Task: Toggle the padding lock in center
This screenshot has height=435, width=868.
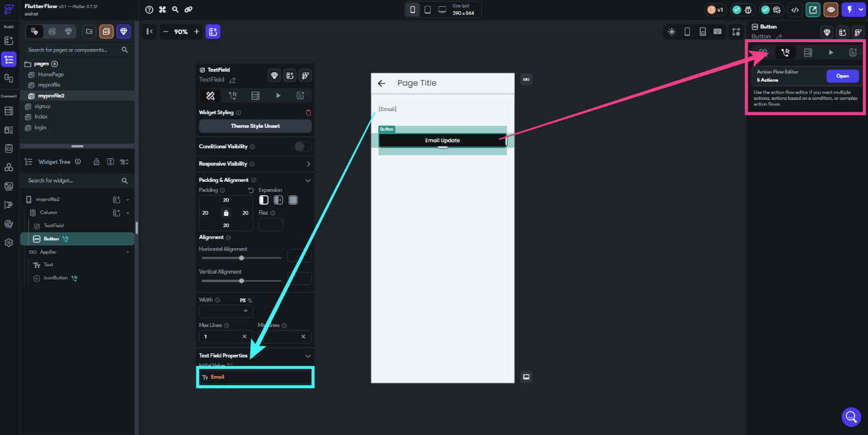Action: (x=226, y=213)
